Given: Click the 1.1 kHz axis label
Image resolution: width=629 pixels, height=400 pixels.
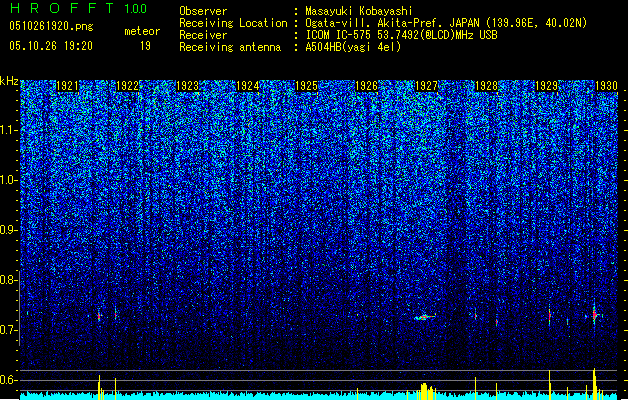Looking at the screenshot, I should pyautogui.click(x=9, y=130).
